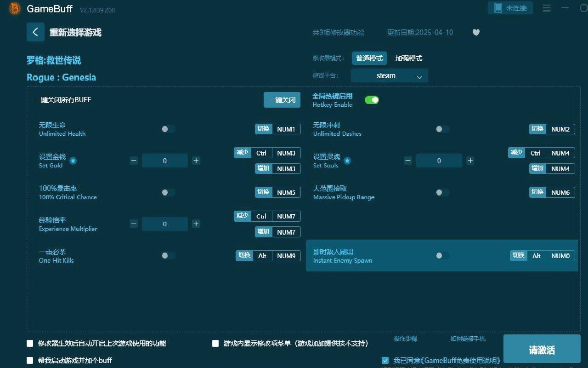
Task: Click 增加 NUM4 hotkey for Set Souls
Action: [x=552, y=169]
